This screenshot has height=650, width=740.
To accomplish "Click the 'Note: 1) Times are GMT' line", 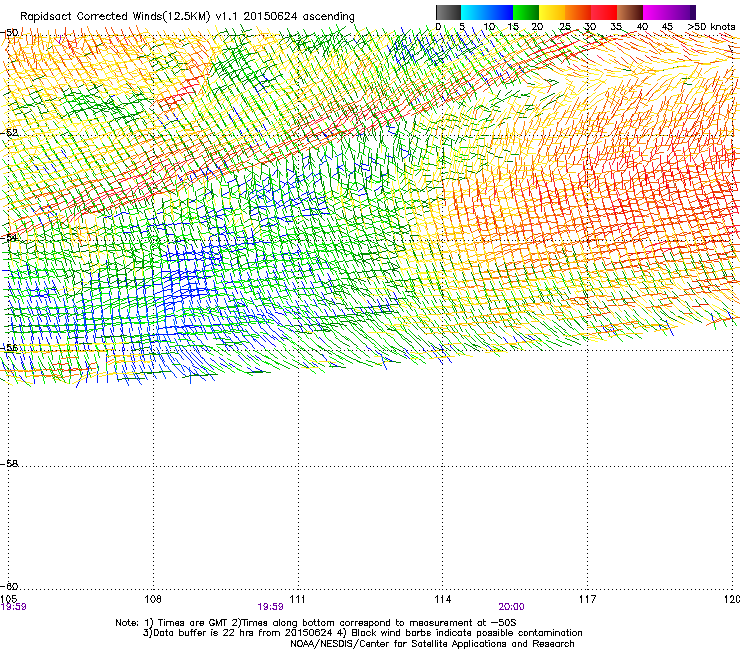I will pyautogui.click(x=316, y=623).
